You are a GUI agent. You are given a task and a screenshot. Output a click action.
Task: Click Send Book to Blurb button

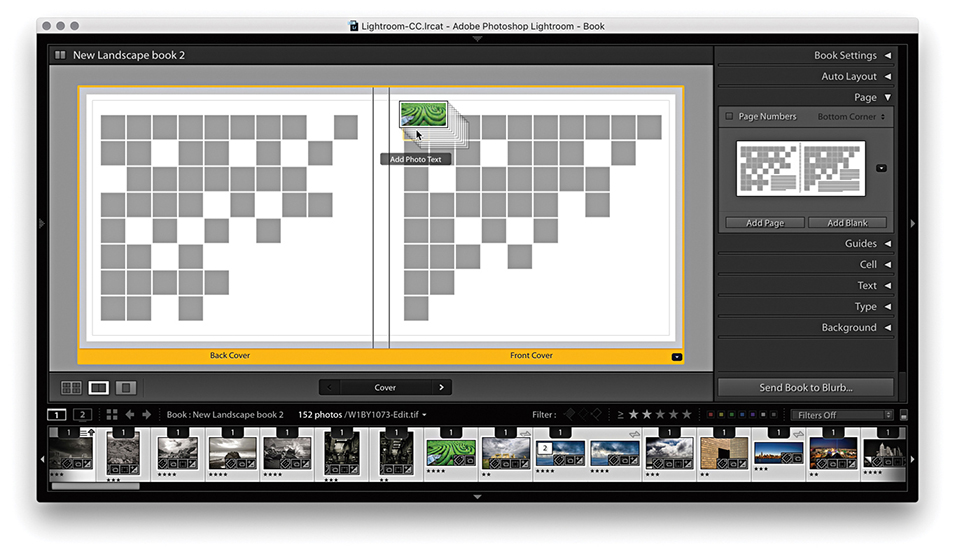point(805,387)
